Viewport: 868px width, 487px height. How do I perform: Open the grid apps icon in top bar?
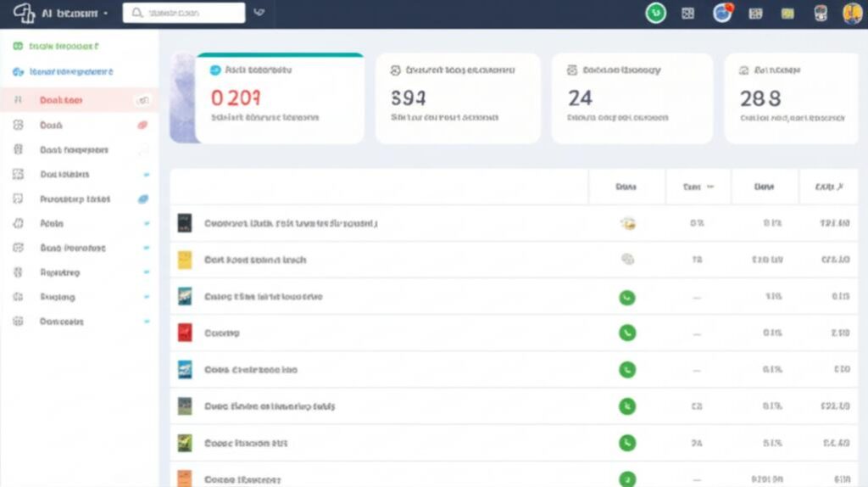click(x=687, y=13)
